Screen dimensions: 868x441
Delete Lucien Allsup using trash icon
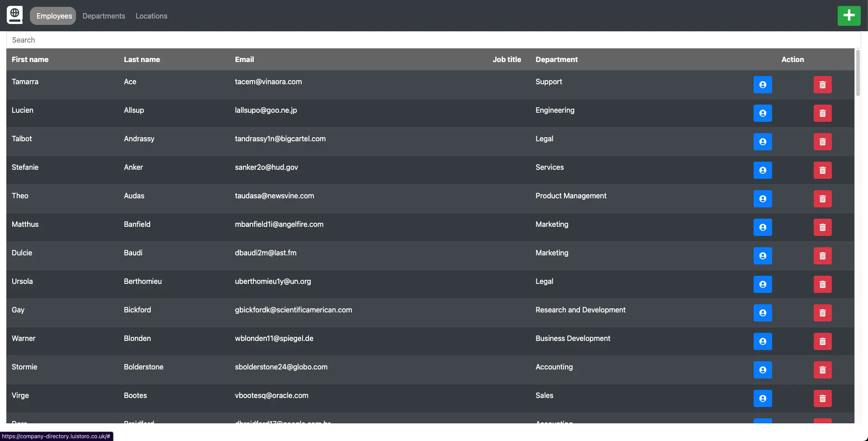[x=822, y=113]
